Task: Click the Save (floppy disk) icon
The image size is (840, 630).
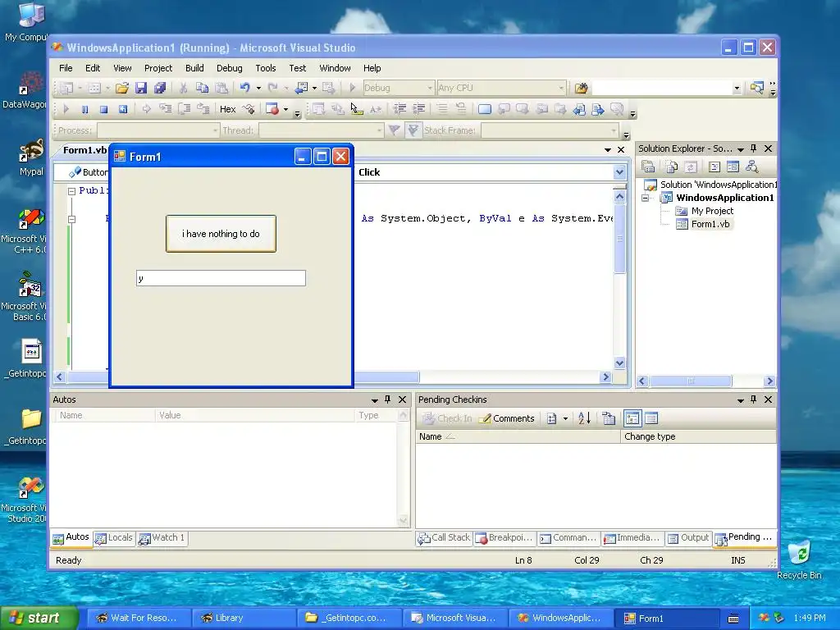Action: [x=141, y=88]
